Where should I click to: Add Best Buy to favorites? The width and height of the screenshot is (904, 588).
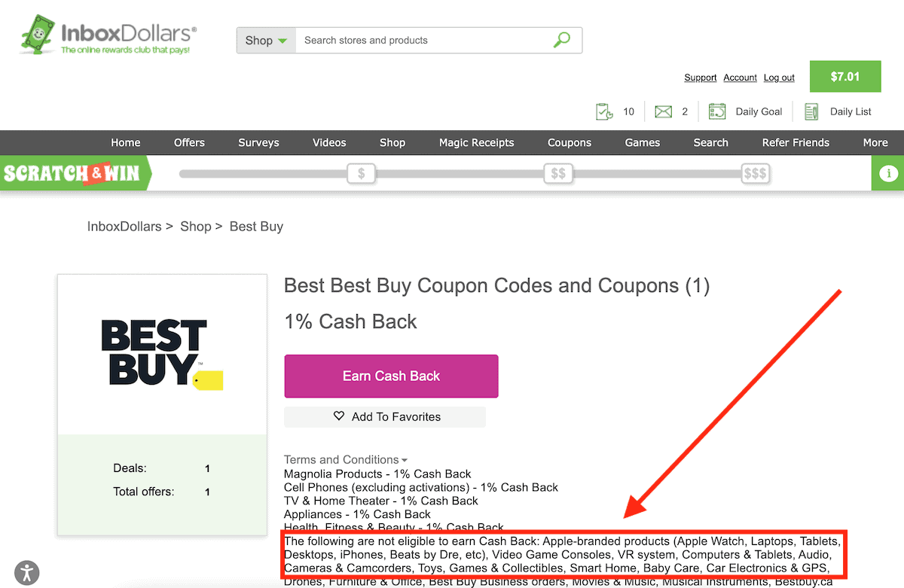(x=384, y=416)
